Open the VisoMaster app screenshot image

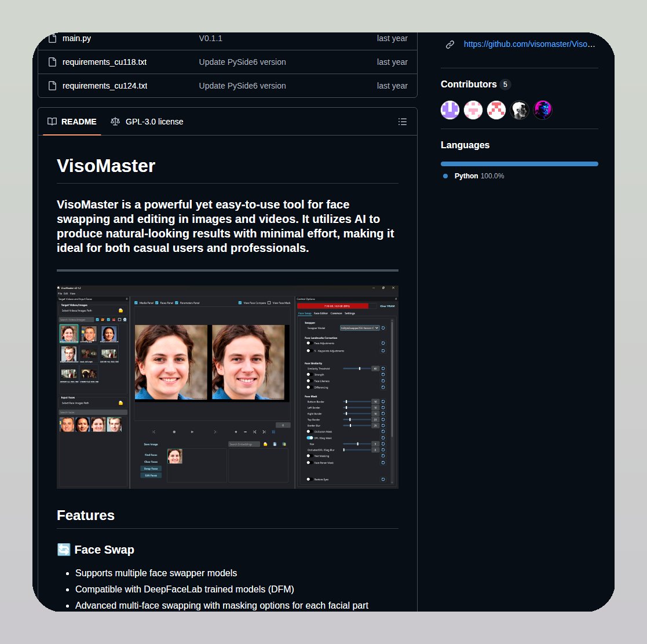[228, 387]
